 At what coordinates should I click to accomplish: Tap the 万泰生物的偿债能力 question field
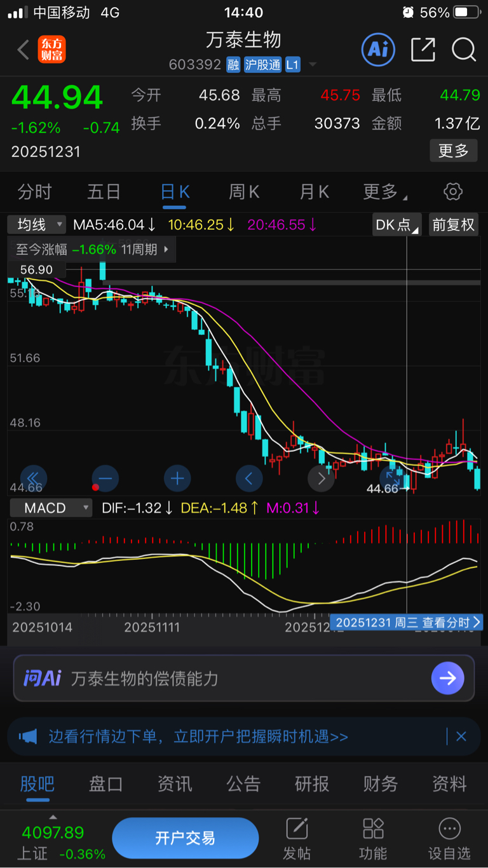coord(244,679)
